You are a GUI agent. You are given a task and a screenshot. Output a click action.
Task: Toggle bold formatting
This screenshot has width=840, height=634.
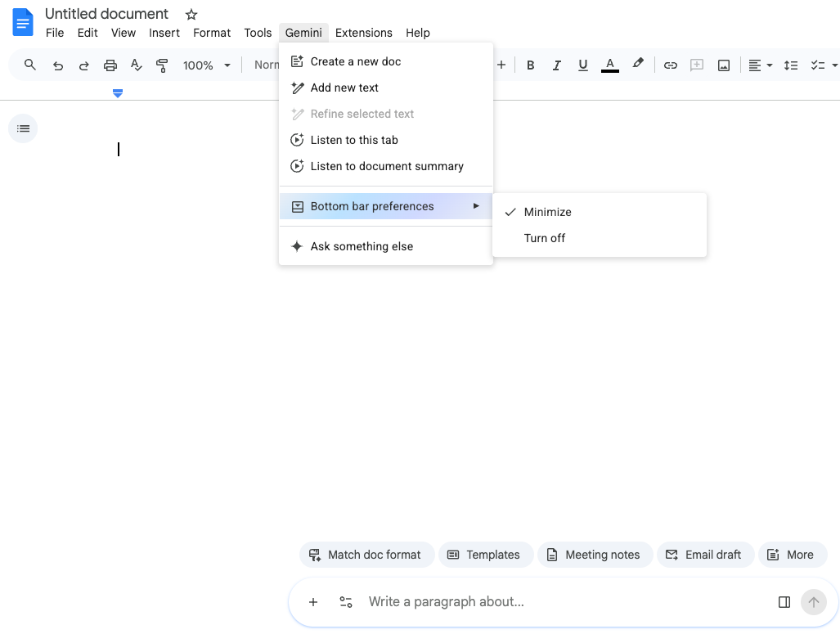pos(530,65)
